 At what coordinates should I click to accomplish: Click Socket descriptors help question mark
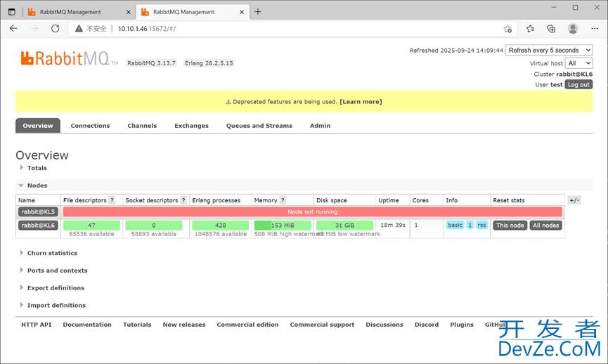click(x=183, y=200)
